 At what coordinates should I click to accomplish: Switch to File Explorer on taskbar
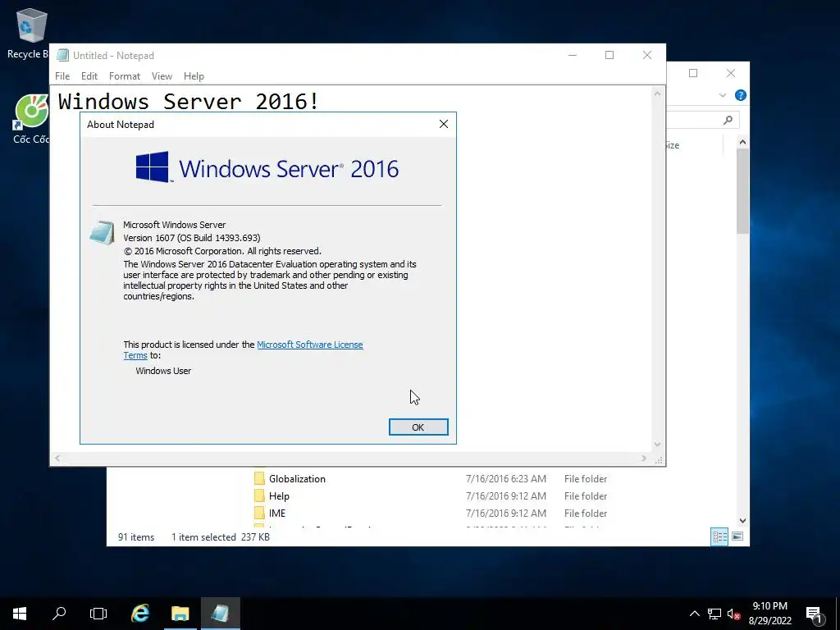pyautogui.click(x=180, y=614)
